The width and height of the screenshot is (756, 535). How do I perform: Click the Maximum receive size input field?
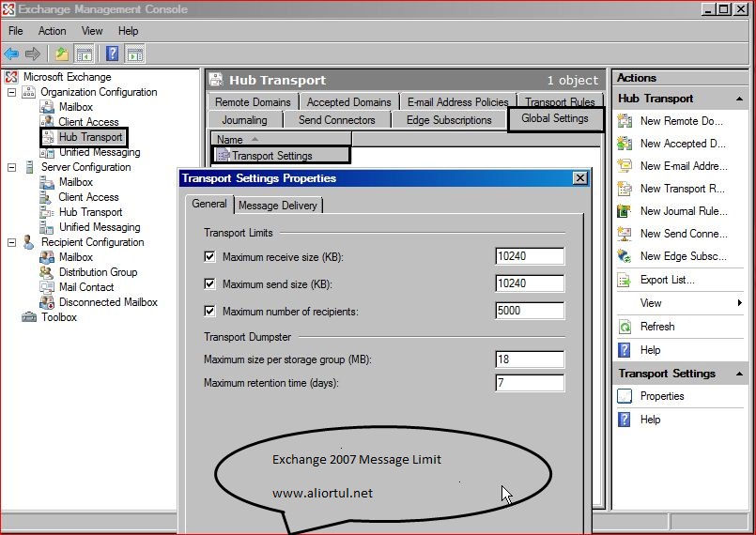(x=530, y=256)
